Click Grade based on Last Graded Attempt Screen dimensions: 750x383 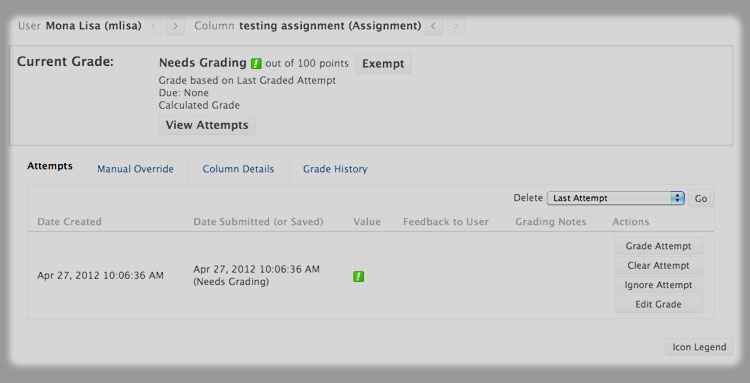point(247,80)
